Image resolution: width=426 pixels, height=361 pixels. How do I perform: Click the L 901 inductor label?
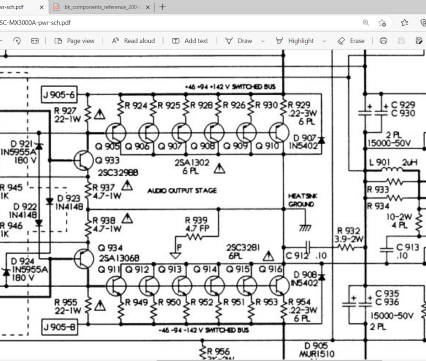click(379, 163)
